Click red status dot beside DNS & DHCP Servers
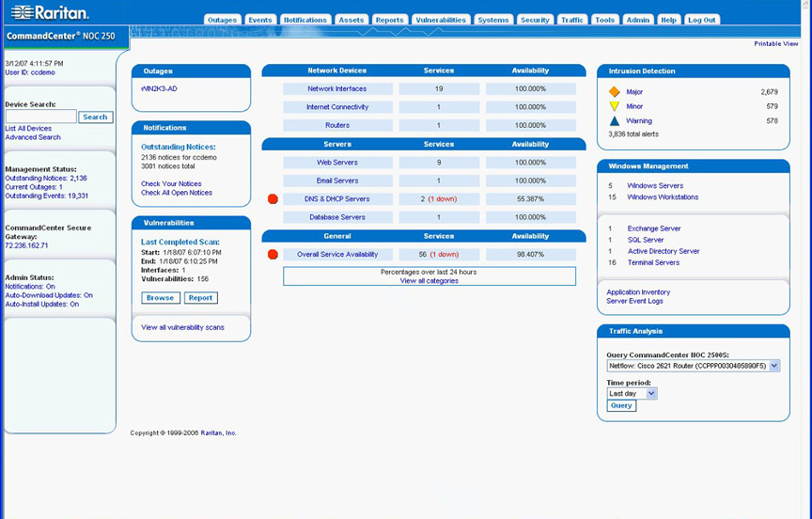The width and height of the screenshot is (812, 519). (273, 199)
